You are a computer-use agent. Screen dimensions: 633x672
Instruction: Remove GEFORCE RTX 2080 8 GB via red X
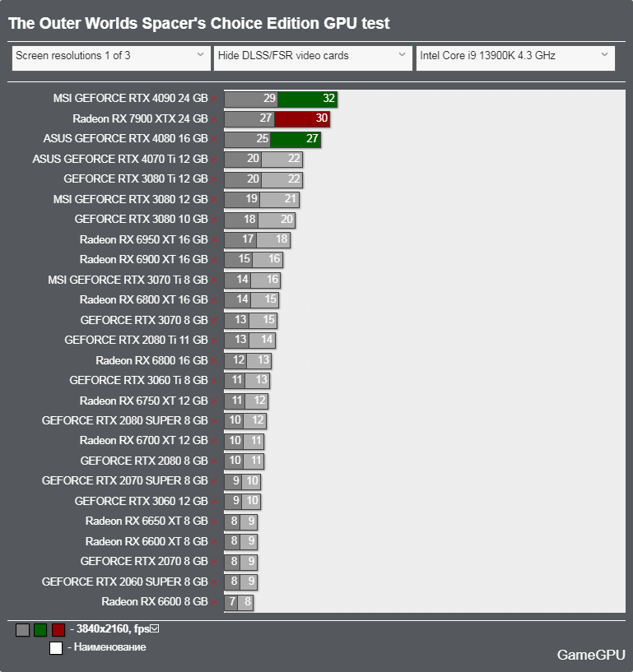214,461
